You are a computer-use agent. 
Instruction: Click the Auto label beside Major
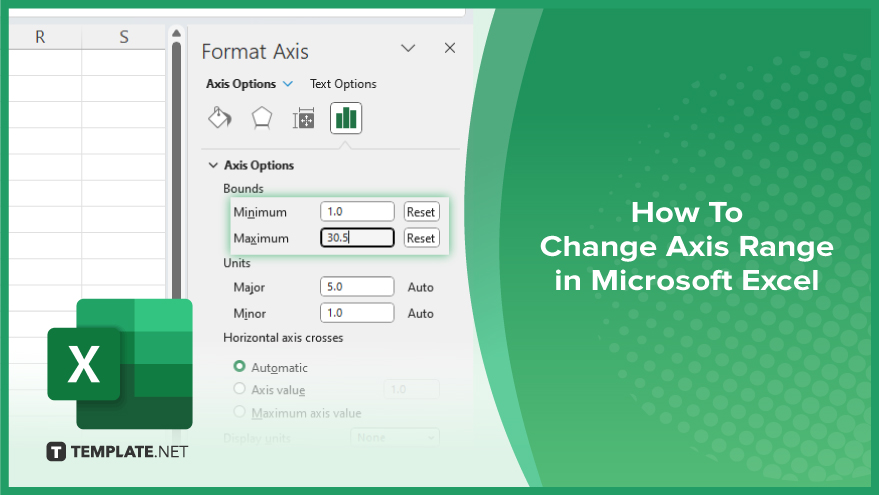420,287
